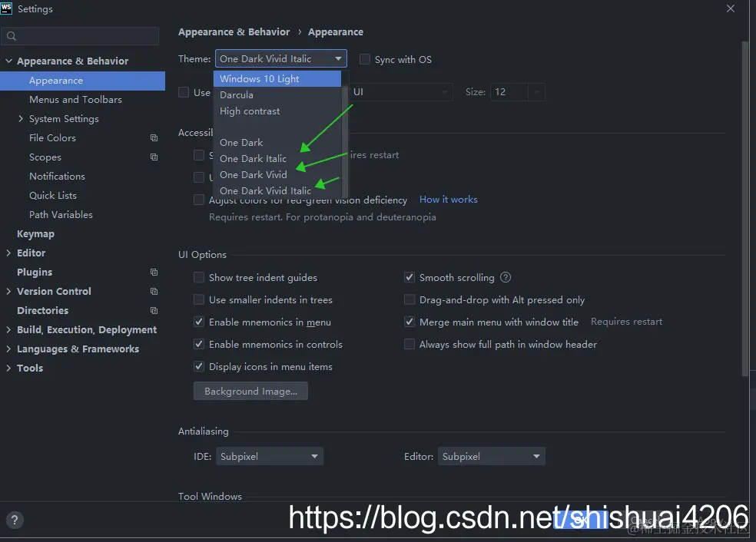
Task: Click the project-level icon next to Plugins
Action: 154,273
